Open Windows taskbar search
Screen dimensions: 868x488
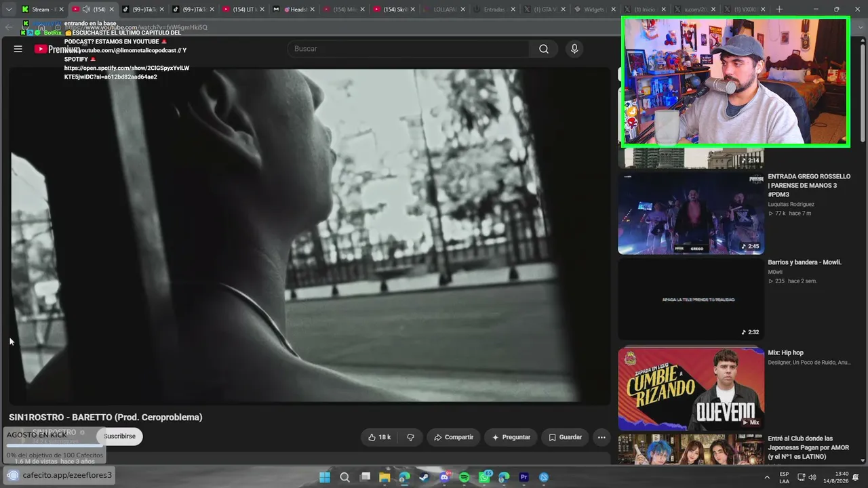(x=344, y=477)
